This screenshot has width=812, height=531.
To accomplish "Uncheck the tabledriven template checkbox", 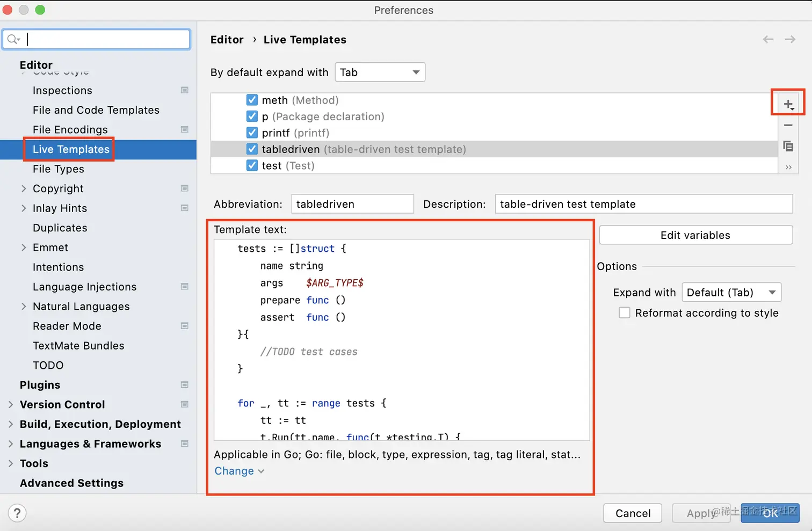I will pos(252,149).
